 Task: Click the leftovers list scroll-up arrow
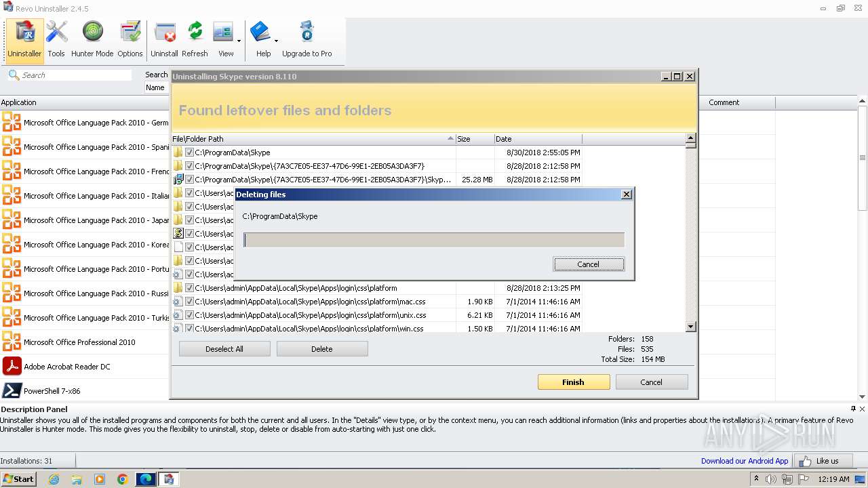[691, 138]
